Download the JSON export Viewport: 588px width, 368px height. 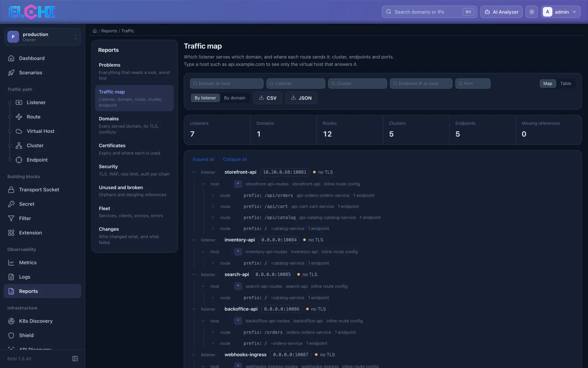tap(301, 98)
